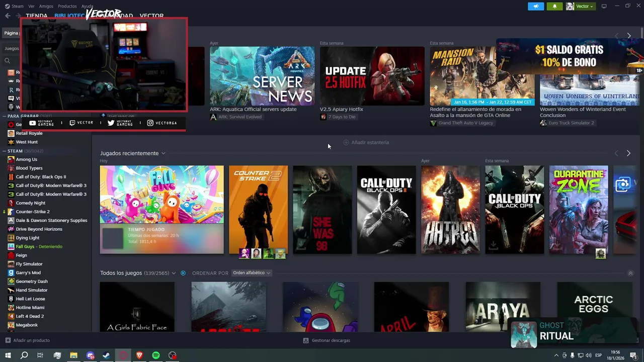644x362 pixels.
Task: Click Garry's Mod icon in game list
Action: (x=11, y=273)
